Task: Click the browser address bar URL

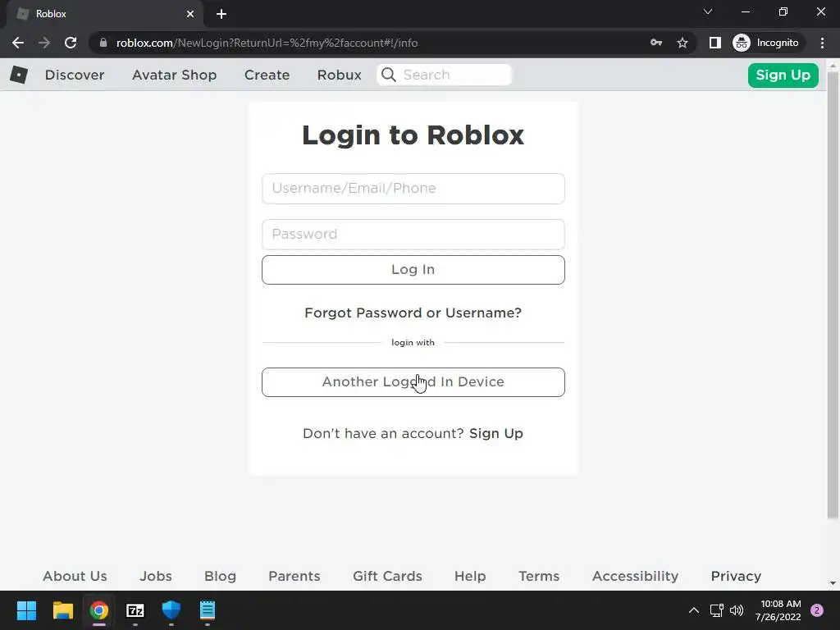Action: (267, 43)
